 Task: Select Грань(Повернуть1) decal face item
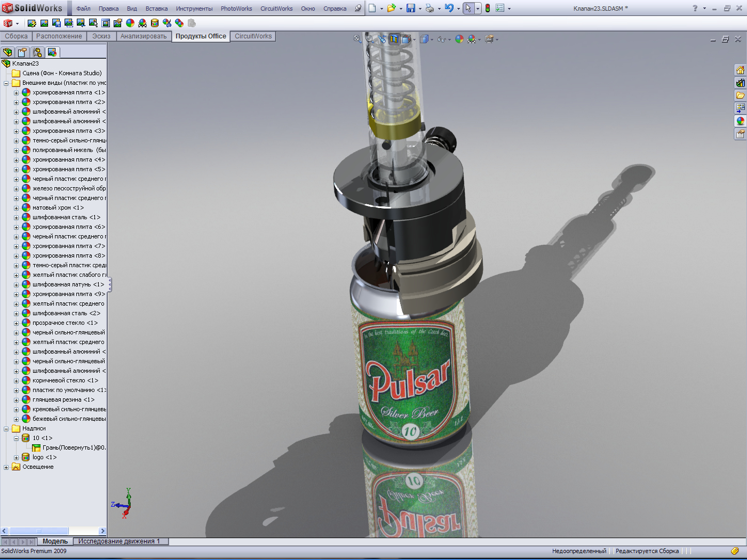(x=74, y=447)
